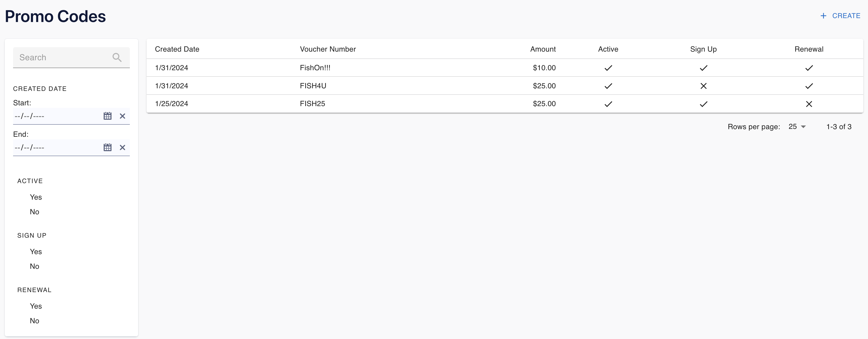Clear the Start date field
Viewport: 868px width, 339px height.
click(x=122, y=116)
